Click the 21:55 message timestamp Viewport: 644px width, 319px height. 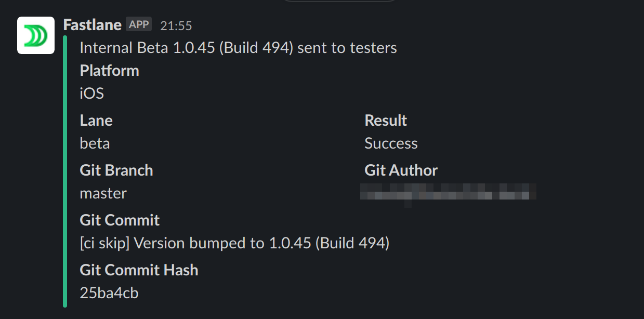[176, 25]
